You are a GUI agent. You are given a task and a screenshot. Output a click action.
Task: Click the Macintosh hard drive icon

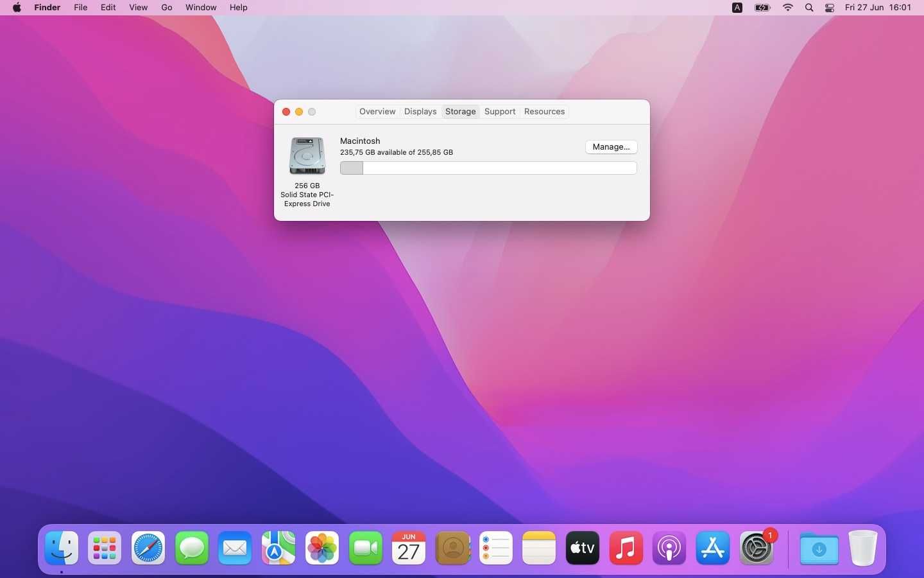point(307,155)
